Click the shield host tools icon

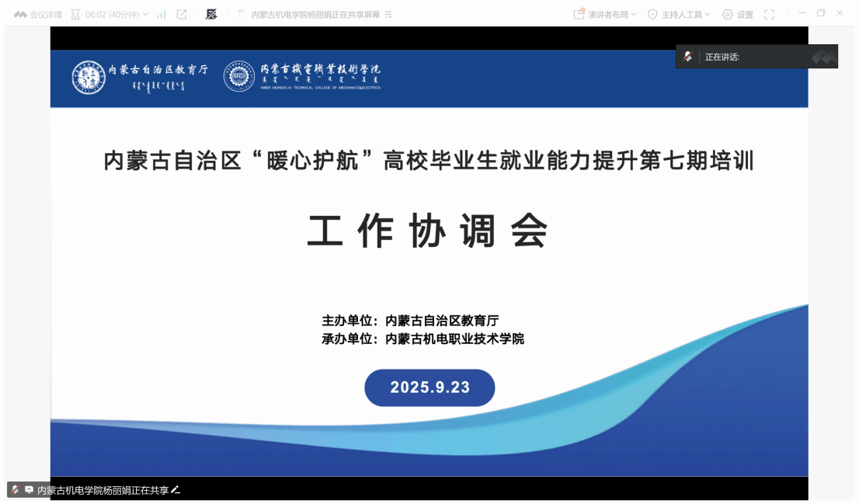pyautogui.click(x=652, y=14)
